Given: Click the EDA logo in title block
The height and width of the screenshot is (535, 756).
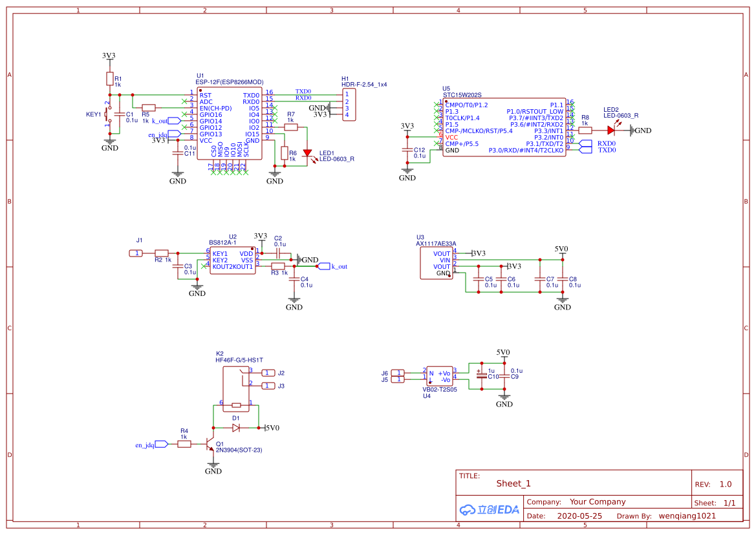Looking at the screenshot, I should pos(490,510).
